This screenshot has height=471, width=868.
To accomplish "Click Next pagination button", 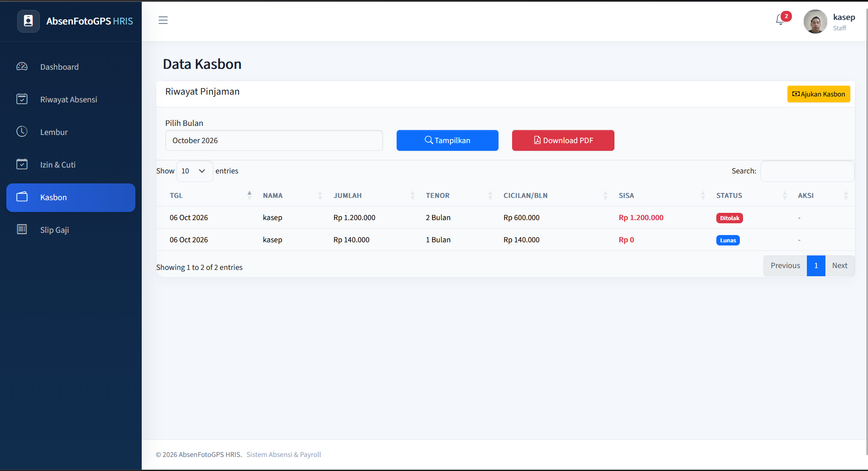I will (839, 266).
